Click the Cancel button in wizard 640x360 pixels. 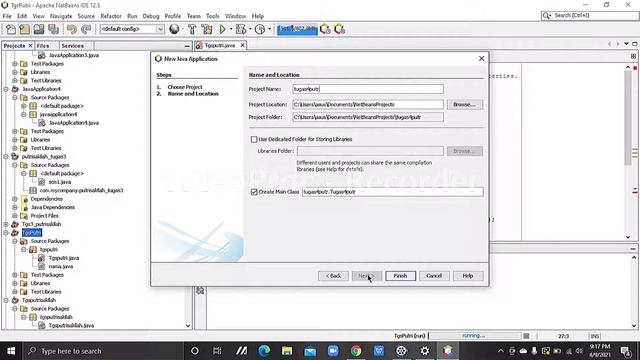434,276
